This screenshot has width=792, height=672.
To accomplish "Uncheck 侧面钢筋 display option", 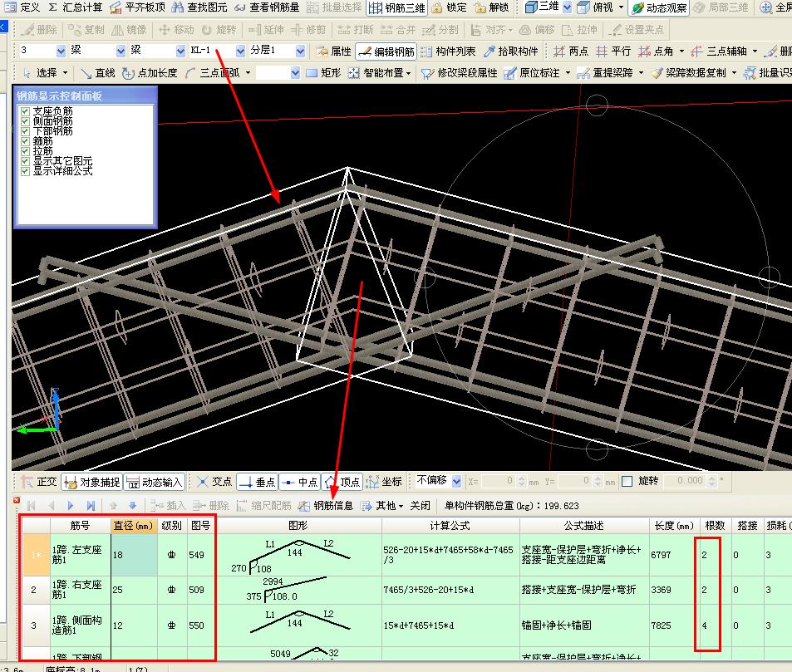I will tap(25, 120).
